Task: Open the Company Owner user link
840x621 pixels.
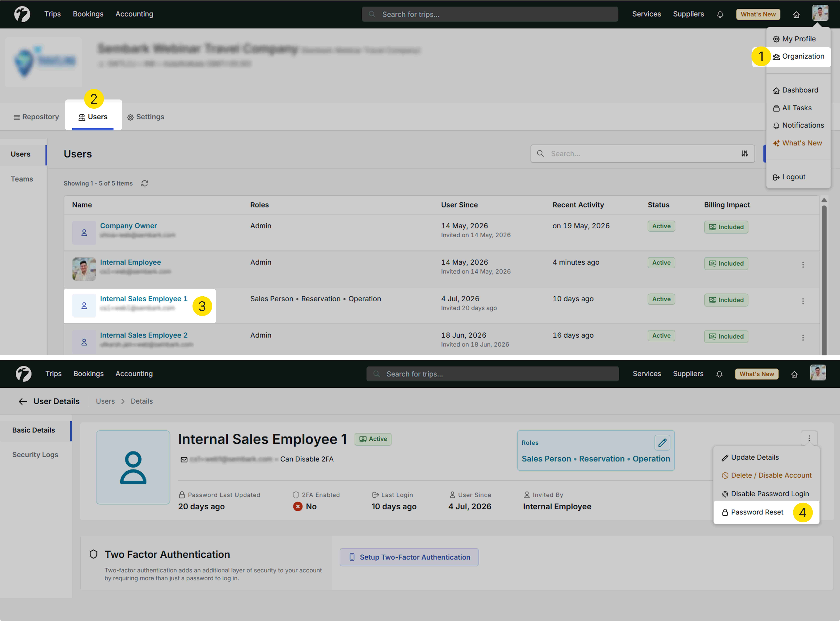Action: [x=129, y=226]
